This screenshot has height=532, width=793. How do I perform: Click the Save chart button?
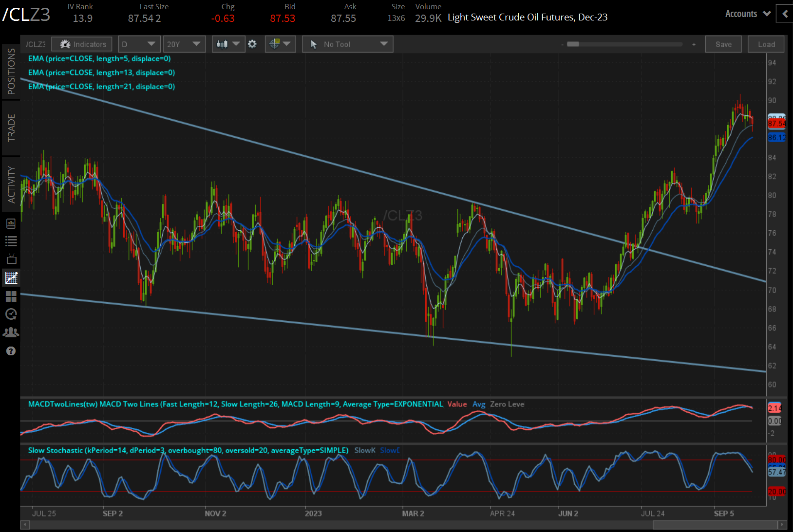click(723, 44)
